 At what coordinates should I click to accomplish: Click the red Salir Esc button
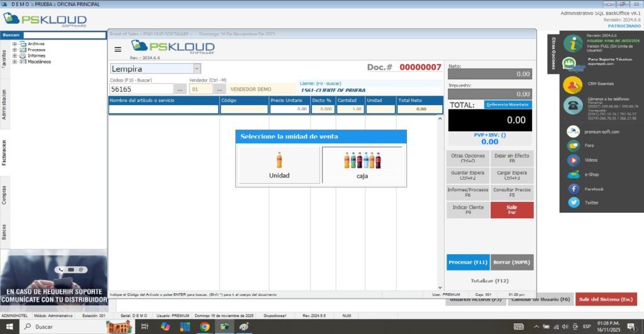coord(512,210)
